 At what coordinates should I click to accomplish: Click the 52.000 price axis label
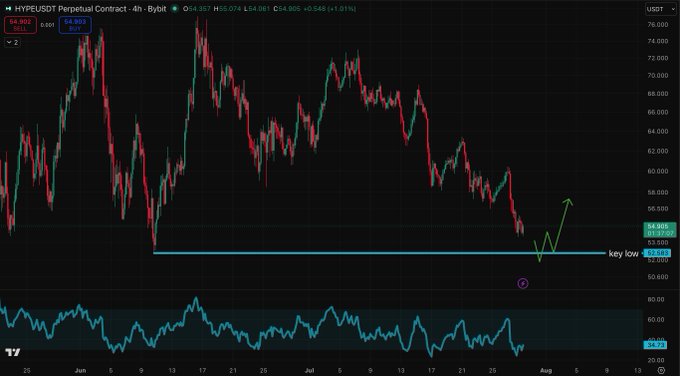657,260
